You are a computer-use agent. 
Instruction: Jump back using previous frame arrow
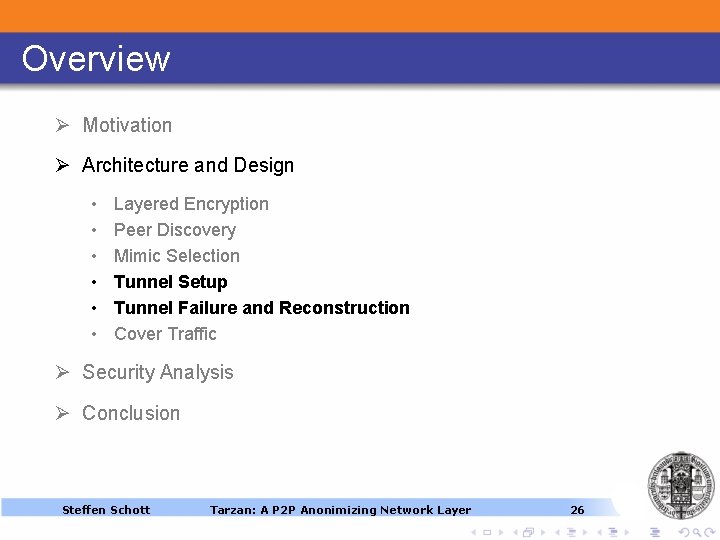pyautogui.click(x=516, y=532)
